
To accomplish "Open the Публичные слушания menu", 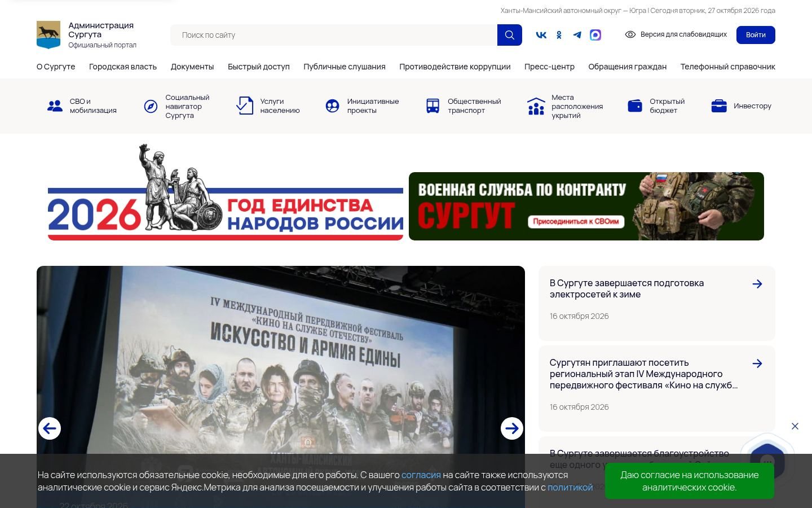I will click(345, 67).
